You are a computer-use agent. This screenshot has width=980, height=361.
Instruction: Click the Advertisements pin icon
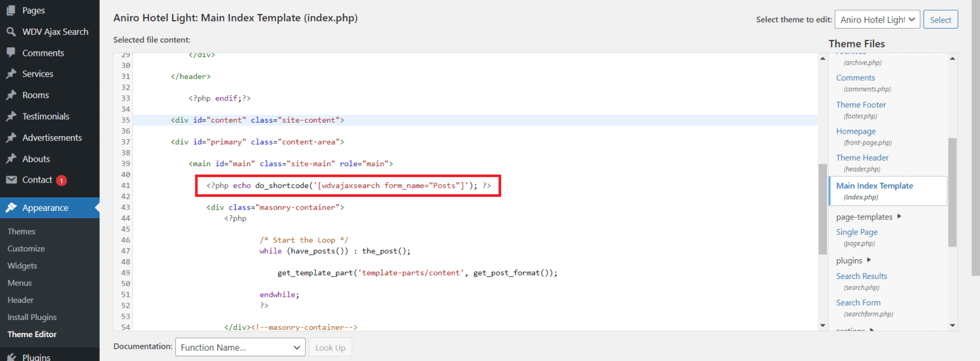pyautogui.click(x=11, y=138)
